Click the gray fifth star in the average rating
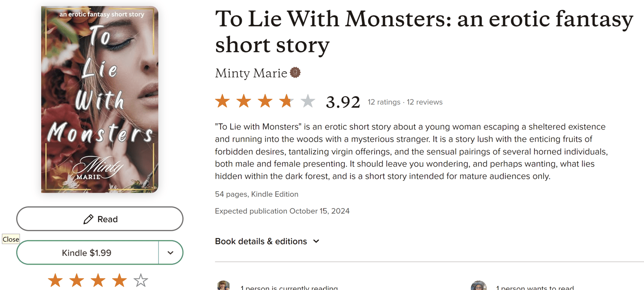The image size is (644, 290). click(x=308, y=101)
